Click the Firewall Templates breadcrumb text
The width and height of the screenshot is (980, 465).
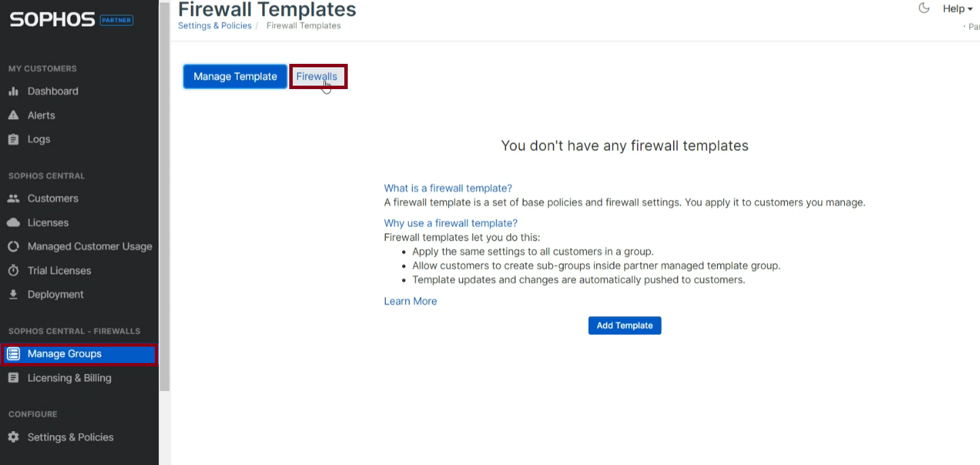coord(304,26)
